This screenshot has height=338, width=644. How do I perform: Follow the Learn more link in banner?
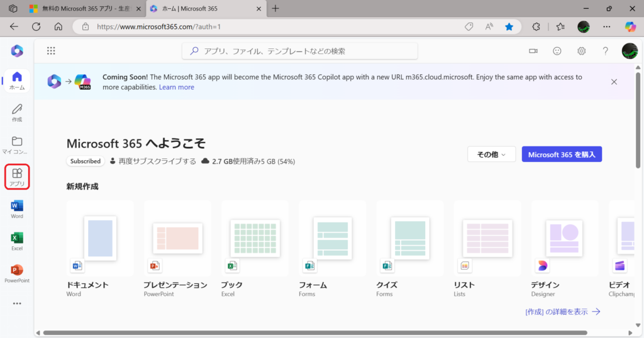click(x=177, y=87)
